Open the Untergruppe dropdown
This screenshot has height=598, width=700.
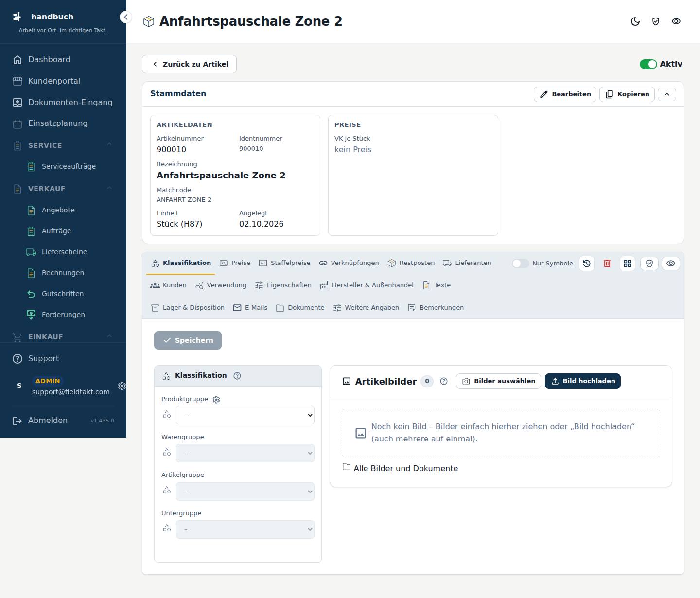(x=245, y=529)
